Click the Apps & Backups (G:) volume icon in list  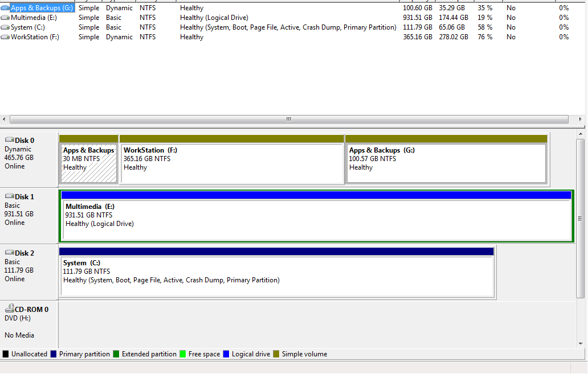coord(6,8)
